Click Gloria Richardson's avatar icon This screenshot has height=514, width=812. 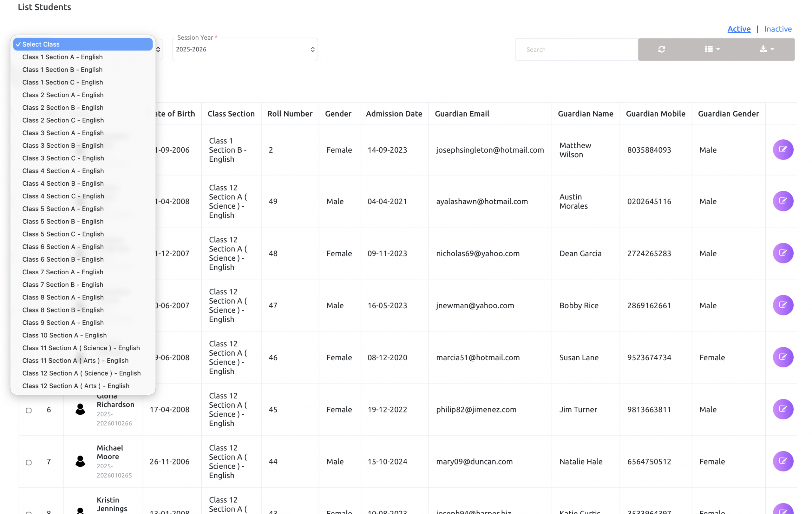(x=80, y=409)
